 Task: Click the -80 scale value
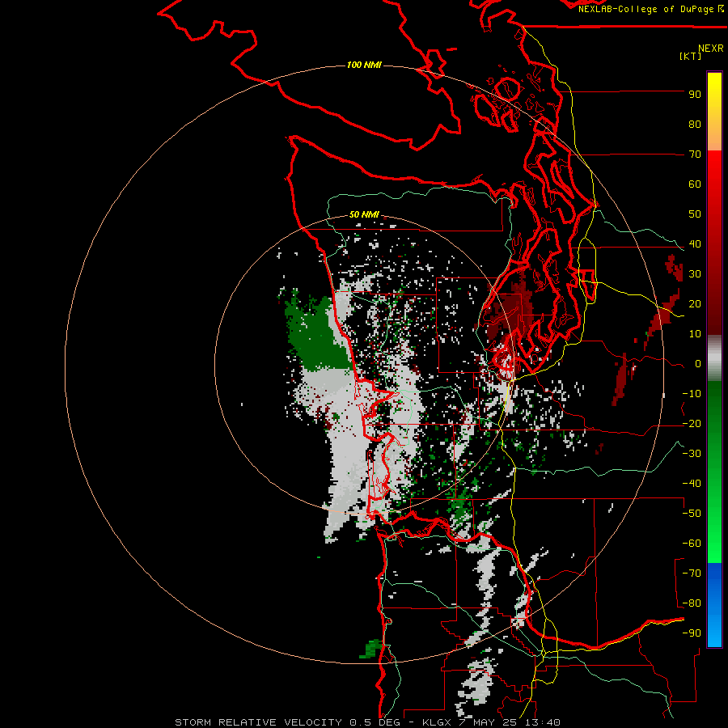(x=692, y=603)
